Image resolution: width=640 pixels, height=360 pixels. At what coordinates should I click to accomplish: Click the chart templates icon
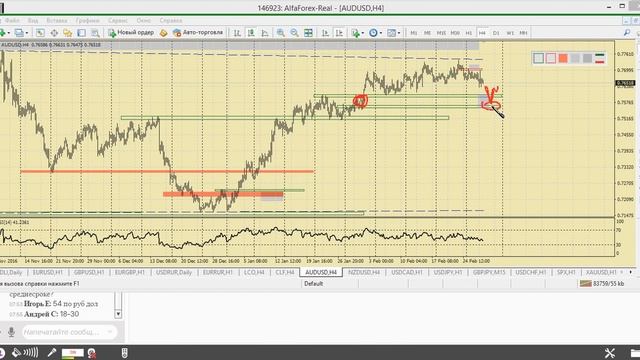click(x=391, y=33)
